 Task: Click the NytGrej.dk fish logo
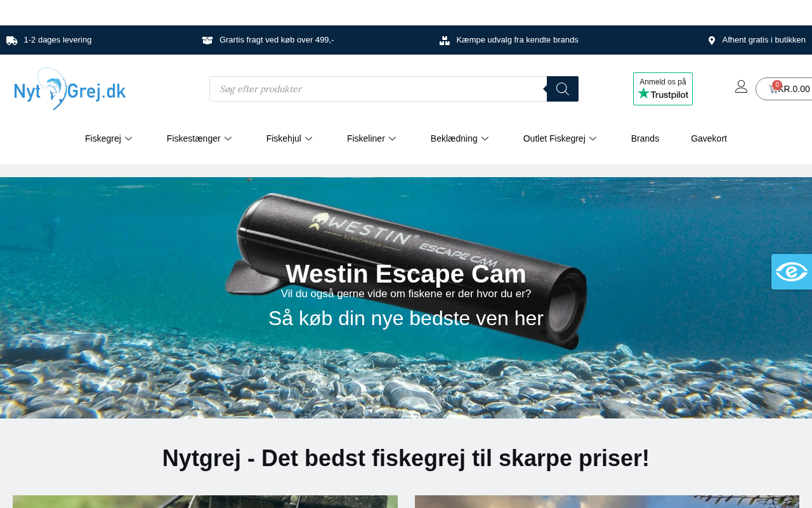click(x=70, y=89)
